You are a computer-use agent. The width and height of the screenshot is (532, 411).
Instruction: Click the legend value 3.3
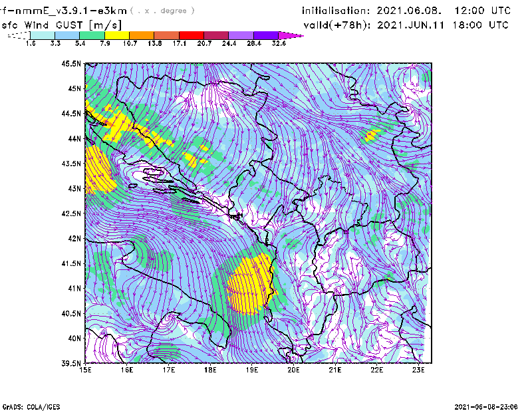point(55,43)
